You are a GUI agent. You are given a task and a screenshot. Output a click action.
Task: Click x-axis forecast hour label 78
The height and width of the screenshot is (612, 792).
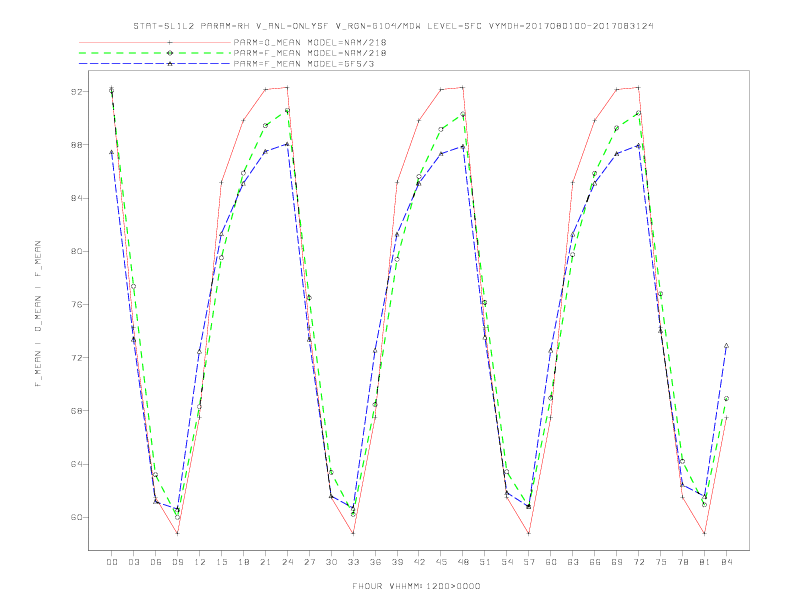click(682, 562)
